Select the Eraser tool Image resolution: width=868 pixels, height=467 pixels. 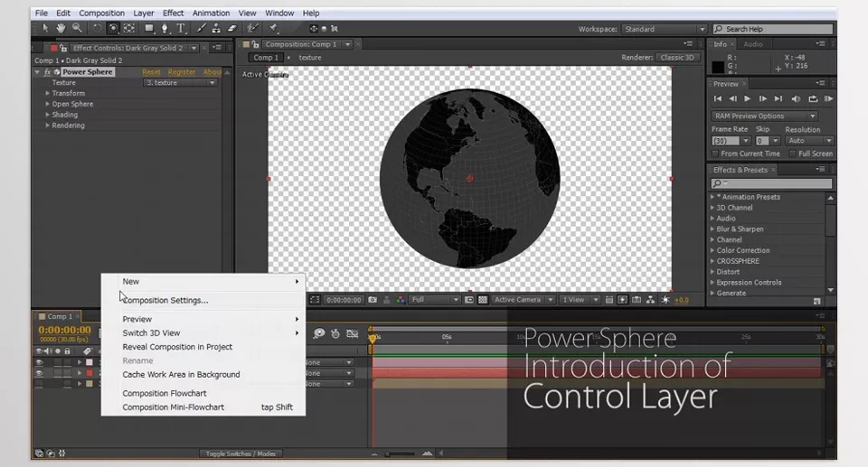232,28
